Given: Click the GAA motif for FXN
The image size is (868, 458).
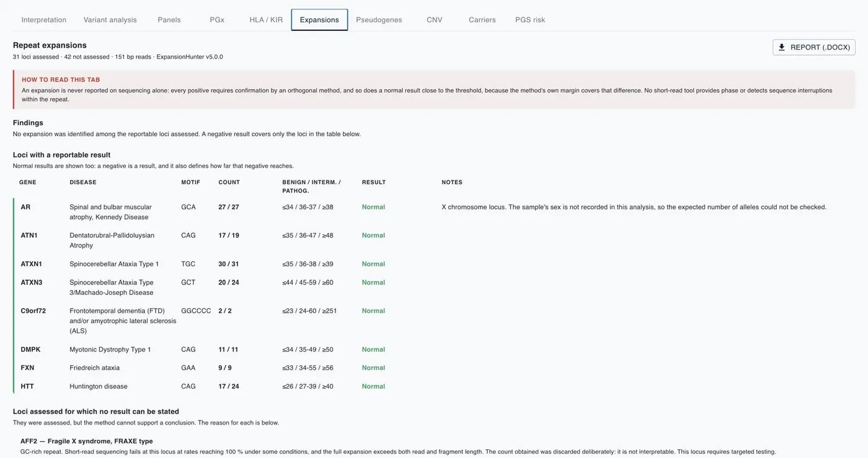Looking at the screenshot, I should point(188,368).
